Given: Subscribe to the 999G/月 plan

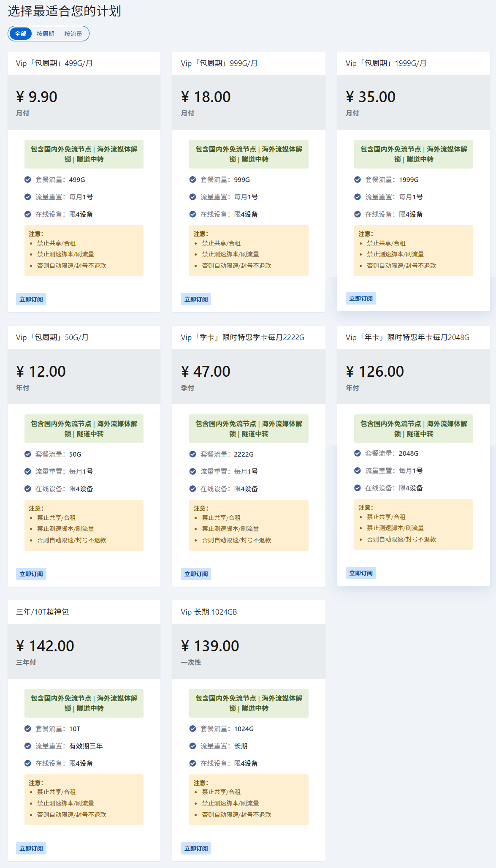Looking at the screenshot, I should (x=196, y=299).
